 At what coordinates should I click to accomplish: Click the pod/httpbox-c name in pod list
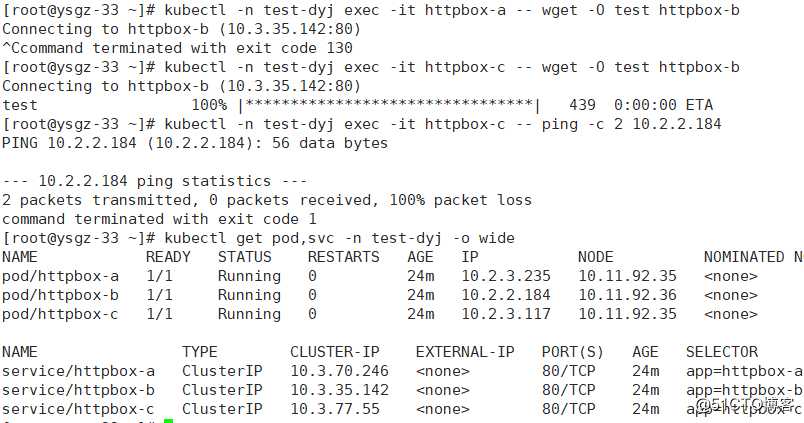coord(61,314)
